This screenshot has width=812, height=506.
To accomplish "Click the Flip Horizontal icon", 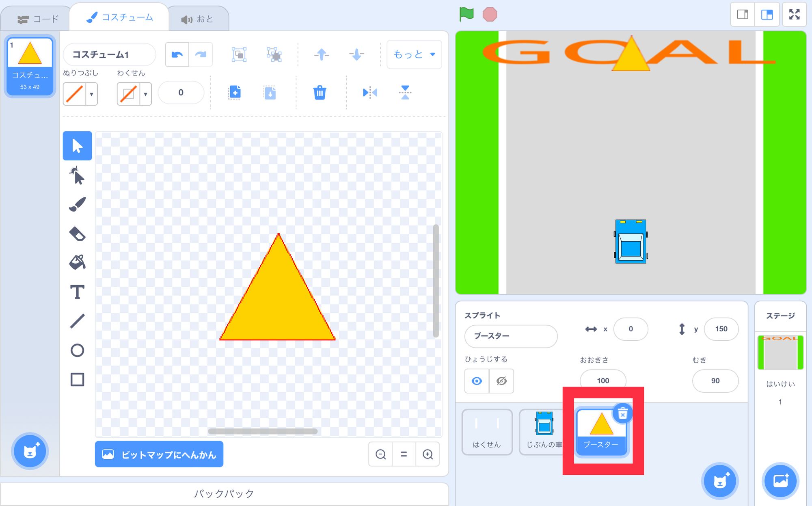I will point(369,93).
